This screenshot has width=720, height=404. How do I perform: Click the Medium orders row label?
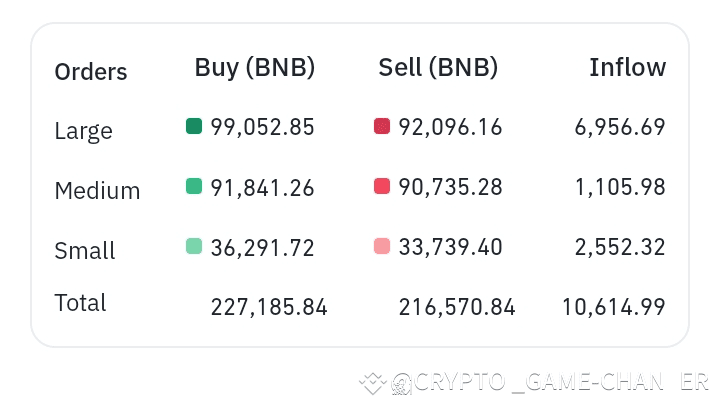point(97,191)
